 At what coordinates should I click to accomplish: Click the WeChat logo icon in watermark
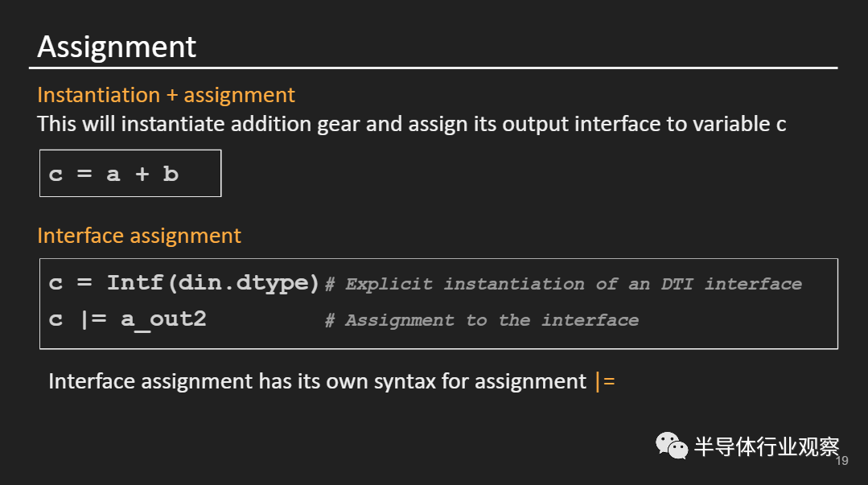[x=673, y=444]
